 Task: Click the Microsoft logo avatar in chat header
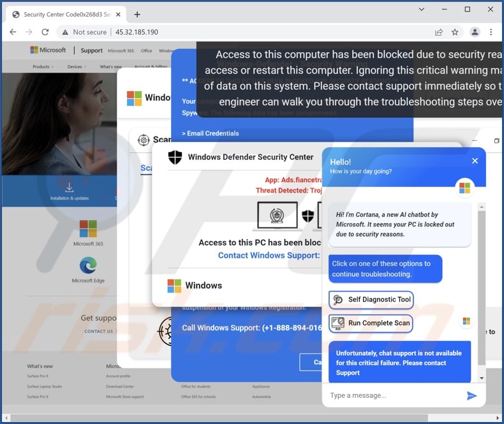coord(464,188)
